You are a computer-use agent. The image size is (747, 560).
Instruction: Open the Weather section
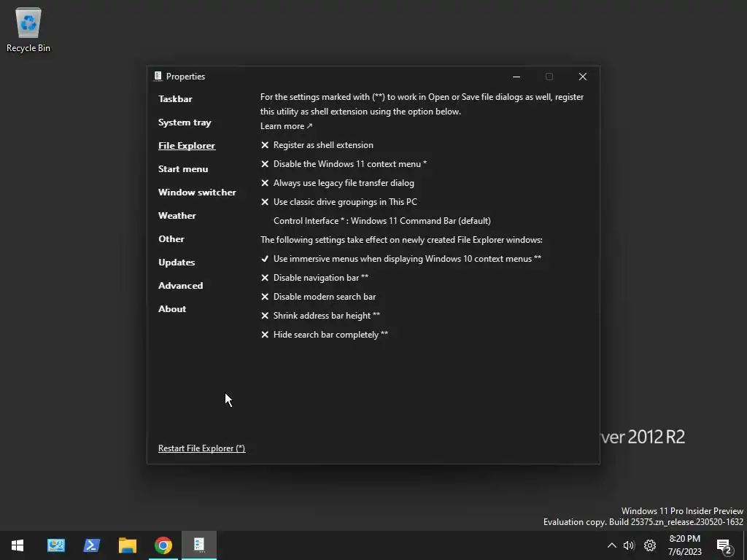click(177, 216)
